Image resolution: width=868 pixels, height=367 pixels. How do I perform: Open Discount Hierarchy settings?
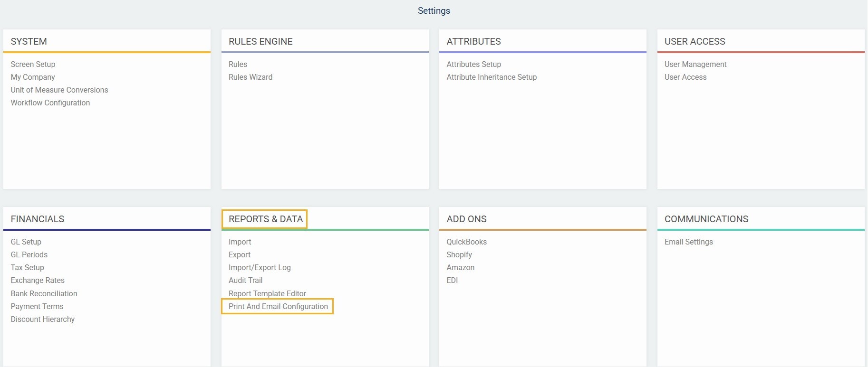pyautogui.click(x=43, y=319)
